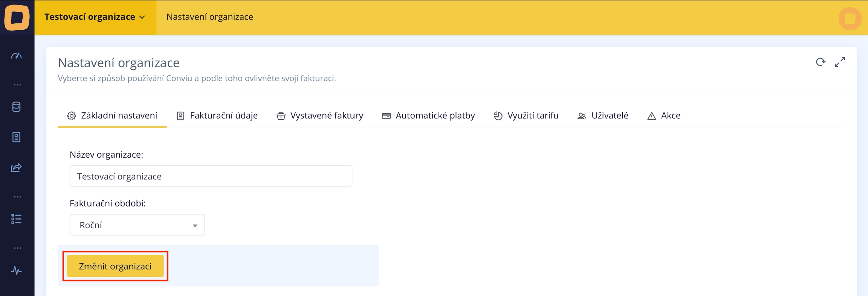868x296 pixels.
Task: Open the Uživatelé tab
Action: click(603, 115)
